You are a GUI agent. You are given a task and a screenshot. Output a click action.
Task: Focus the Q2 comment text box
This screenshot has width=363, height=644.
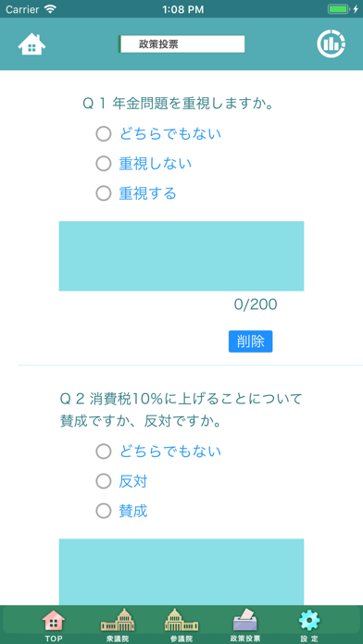181,572
